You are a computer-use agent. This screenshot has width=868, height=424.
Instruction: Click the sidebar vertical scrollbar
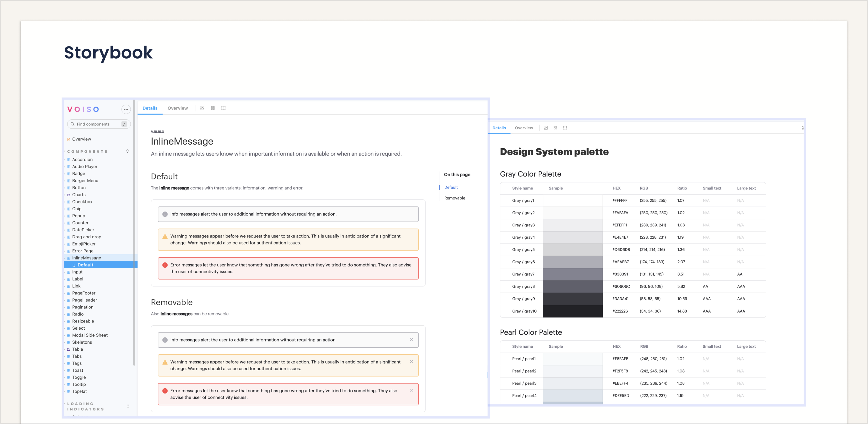pyautogui.click(x=134, y=232)
